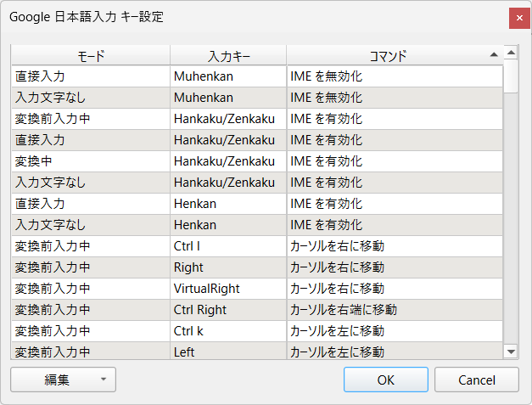Click 変換中 mode cell
This screenshot has width=532, height=405.
91,161
